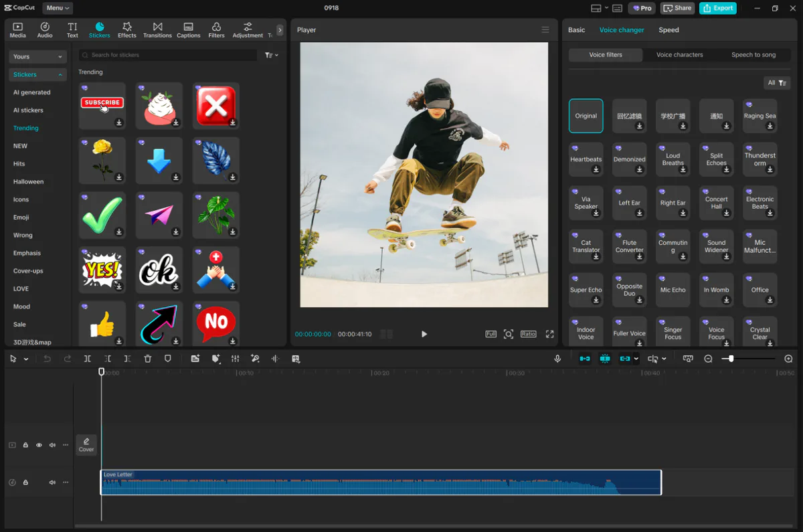The height and width of the screenshot is (532, 803).
Task: Delete the selected clip with the trash icon
Action: click(x=147, y=359)
